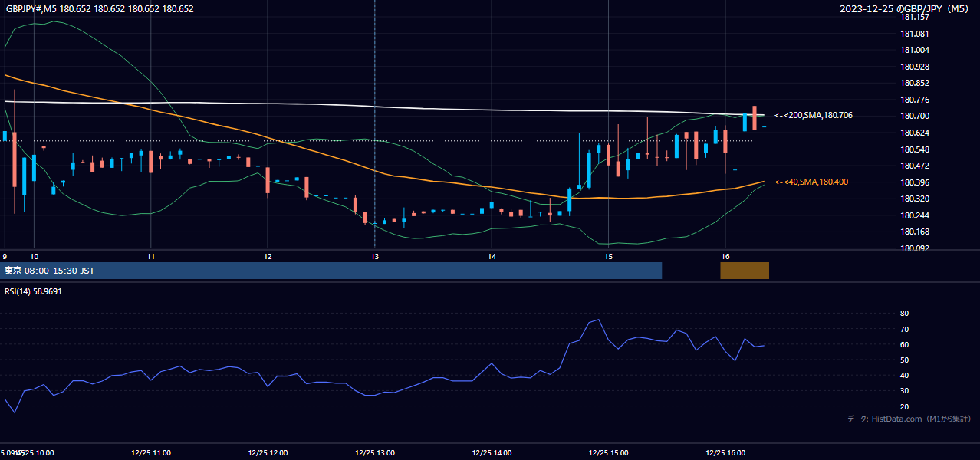Click hour marker 11 under price chart

coord(151,256)
